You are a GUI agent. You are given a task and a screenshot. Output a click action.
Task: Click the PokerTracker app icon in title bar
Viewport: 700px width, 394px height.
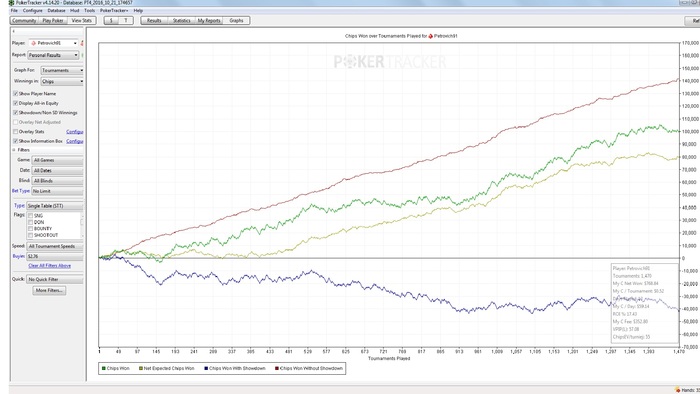11,2
